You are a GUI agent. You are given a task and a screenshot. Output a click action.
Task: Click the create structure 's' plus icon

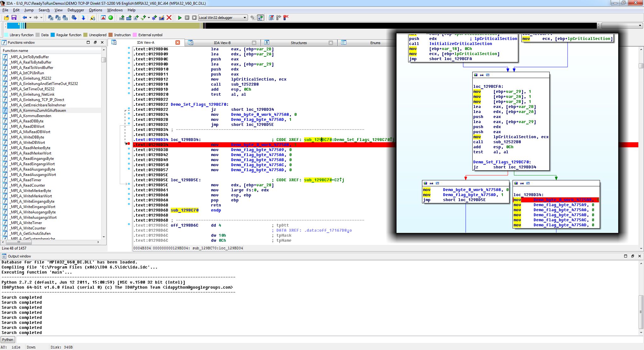(144, 18)
